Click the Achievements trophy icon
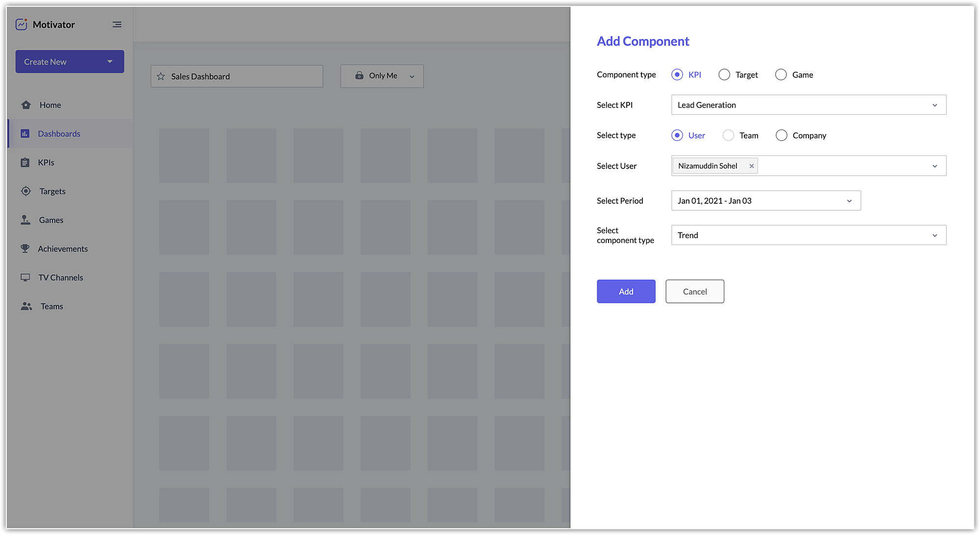Viewport: 980px width, 535px height. (x=25, y=249)
